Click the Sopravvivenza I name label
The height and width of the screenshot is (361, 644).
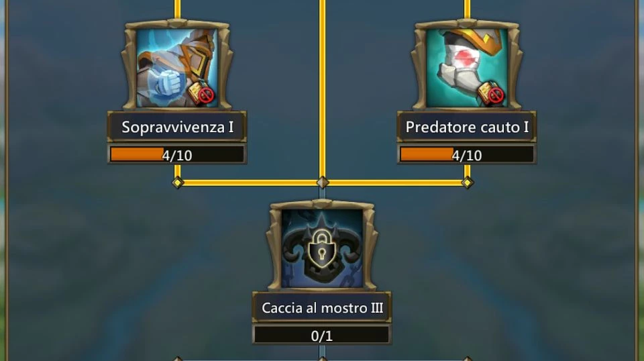pyautogui.click(x=177, y=127)
